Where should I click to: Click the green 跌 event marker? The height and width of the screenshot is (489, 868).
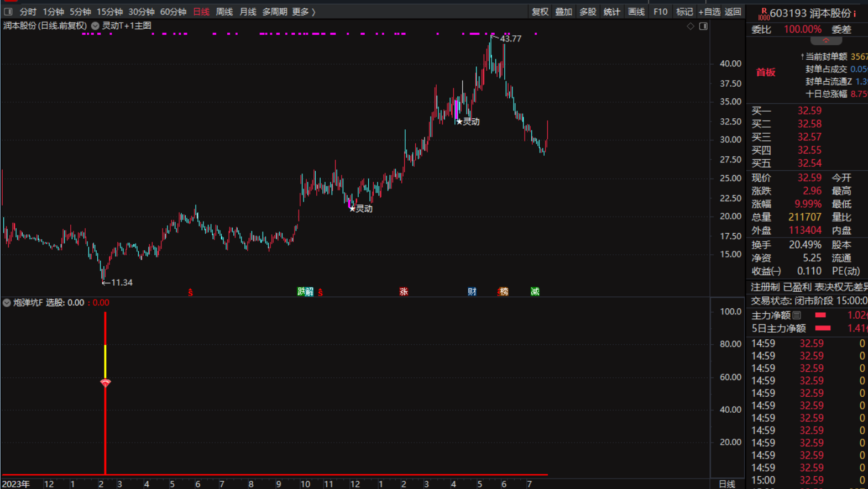click(x=301, y=292)
